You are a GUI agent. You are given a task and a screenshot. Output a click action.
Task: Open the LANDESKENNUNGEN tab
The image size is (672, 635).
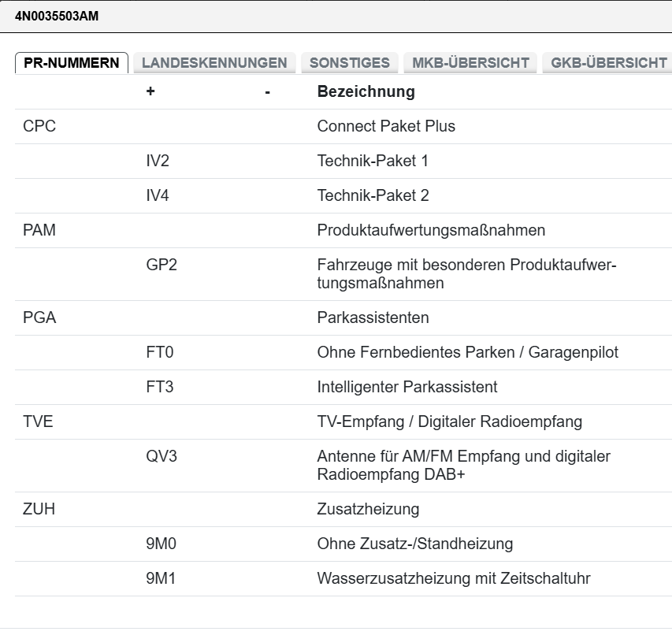(214, 63)
